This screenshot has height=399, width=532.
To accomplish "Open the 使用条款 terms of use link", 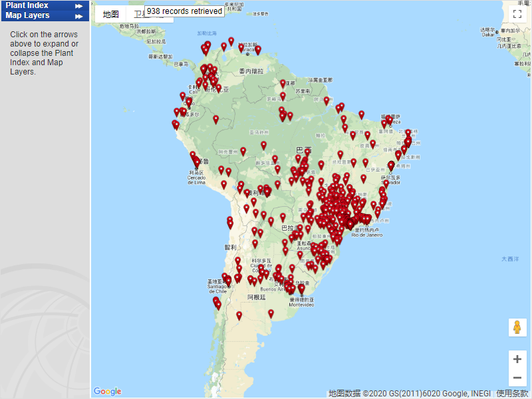I will pyautogui.click(x=513, y=393).
